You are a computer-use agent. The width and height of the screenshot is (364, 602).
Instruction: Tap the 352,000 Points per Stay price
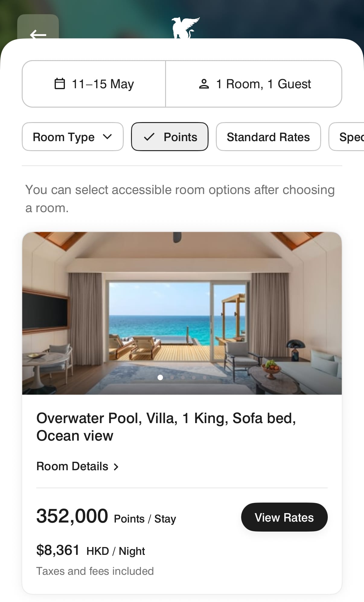click(x=106, y=516)
